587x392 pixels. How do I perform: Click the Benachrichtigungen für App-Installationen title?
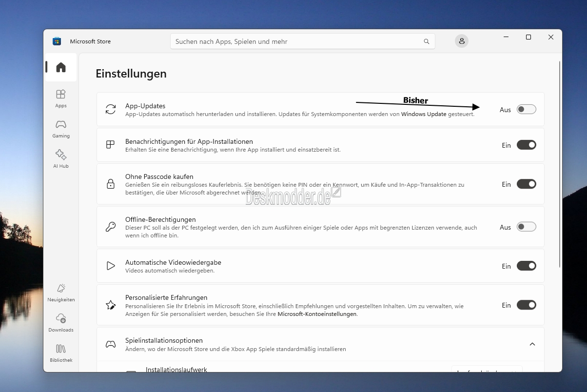(189, 141)
